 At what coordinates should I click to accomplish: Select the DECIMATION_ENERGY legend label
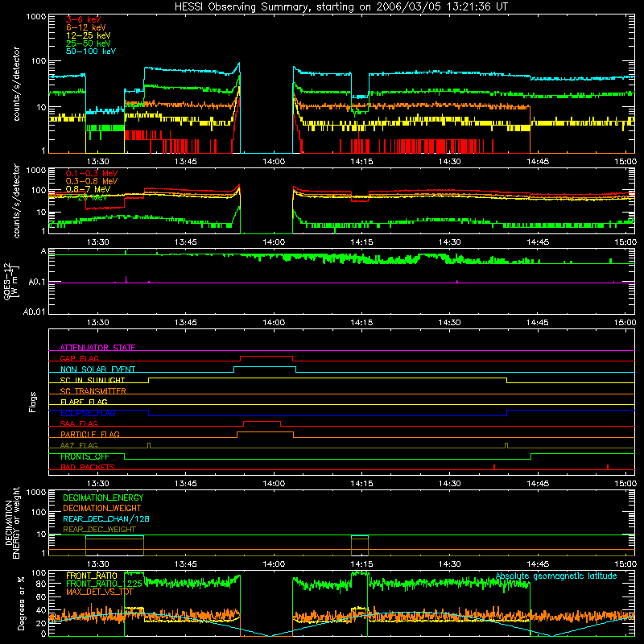[103, 497]
